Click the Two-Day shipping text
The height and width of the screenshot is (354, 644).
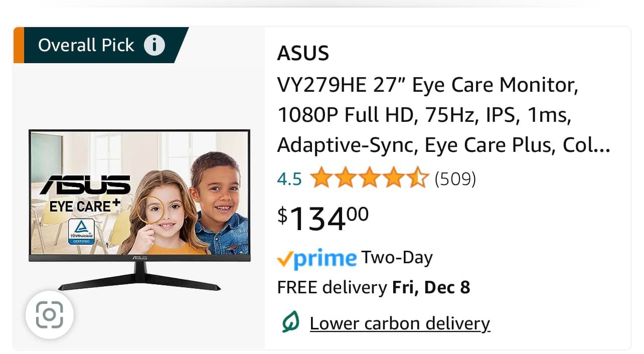pyautogui.click(x=397, y=258)
